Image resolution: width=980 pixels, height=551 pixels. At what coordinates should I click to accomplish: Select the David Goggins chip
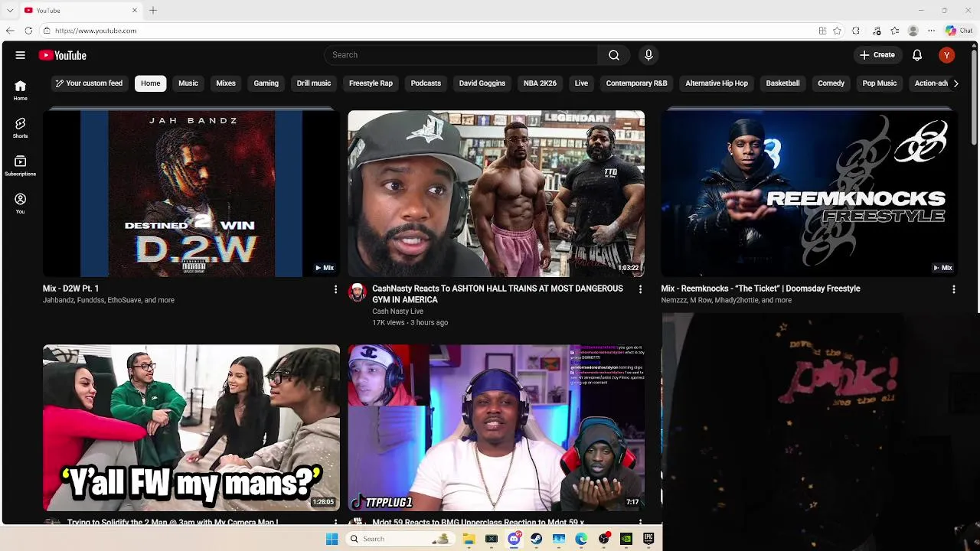pyautogui.click(x=482, y=83)
